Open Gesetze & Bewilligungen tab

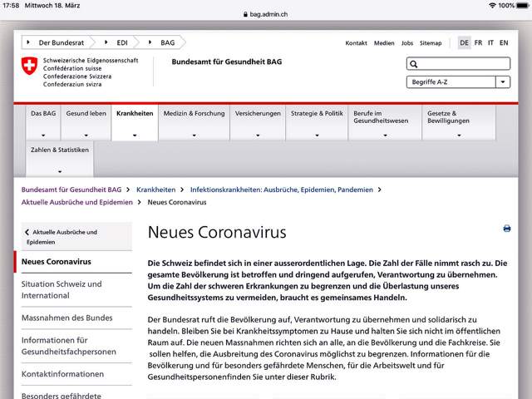click(459, 122)
